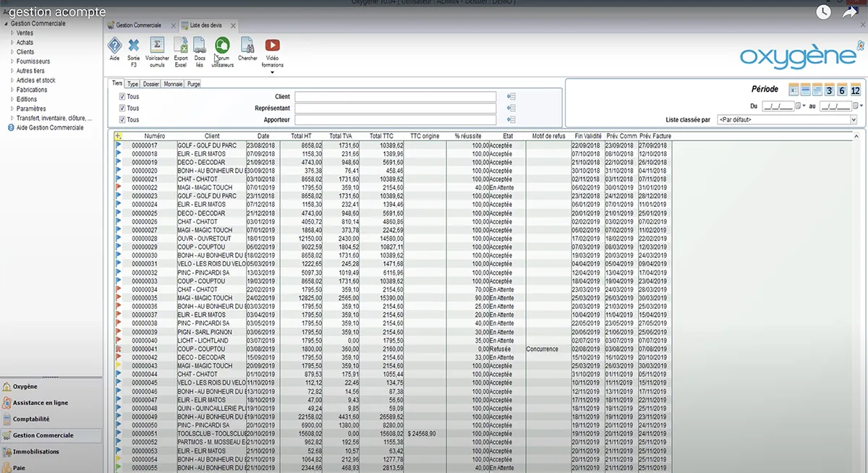Open the Liste classée par dropdown
Image resolution: width=868 pixels, height=473 pixels.
[854, 119]
